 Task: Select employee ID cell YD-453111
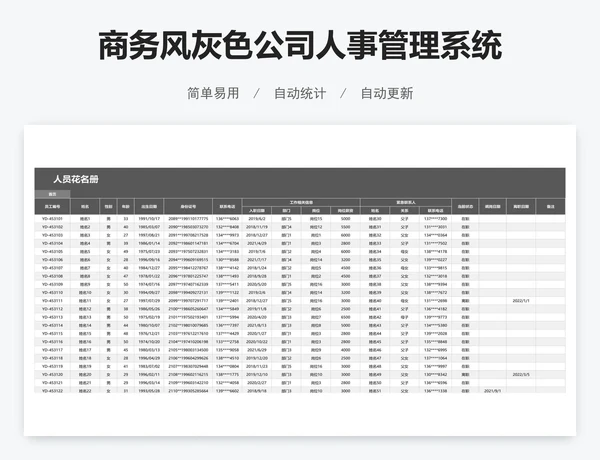[52, 301]
